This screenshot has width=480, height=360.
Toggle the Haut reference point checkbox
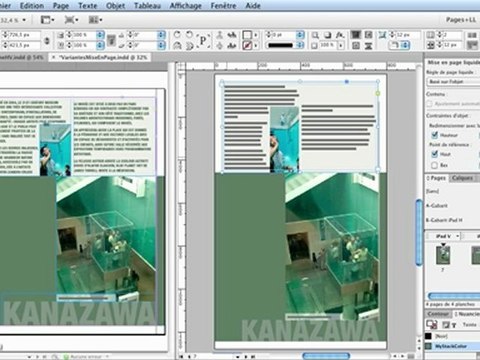click(x=434, y=154)
